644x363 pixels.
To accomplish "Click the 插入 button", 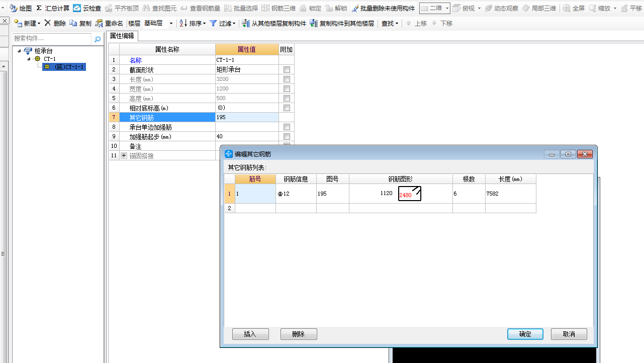I will click(x=250, y=334).
